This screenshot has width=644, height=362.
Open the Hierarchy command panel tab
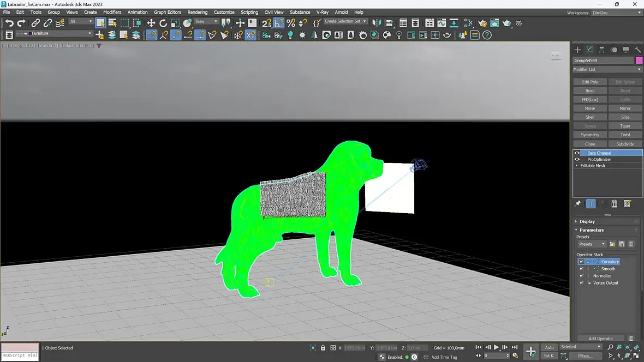pos(601,50)
